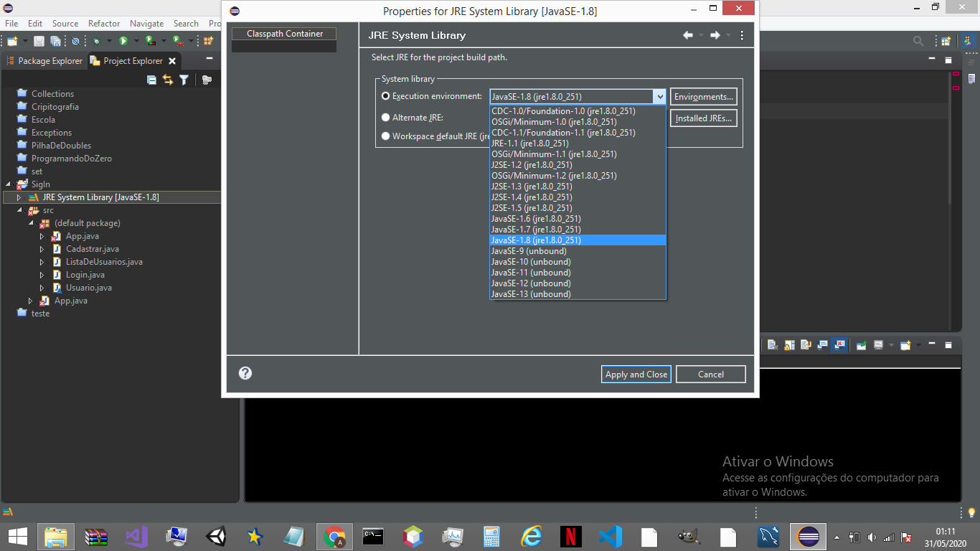Click the Windows Start button
This screenshot has height=551, width=980.
pyautogui.click(x=18, y=536)
